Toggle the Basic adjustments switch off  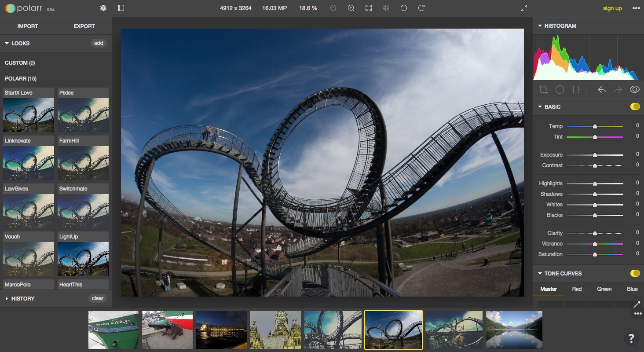[x=635, y=106]
